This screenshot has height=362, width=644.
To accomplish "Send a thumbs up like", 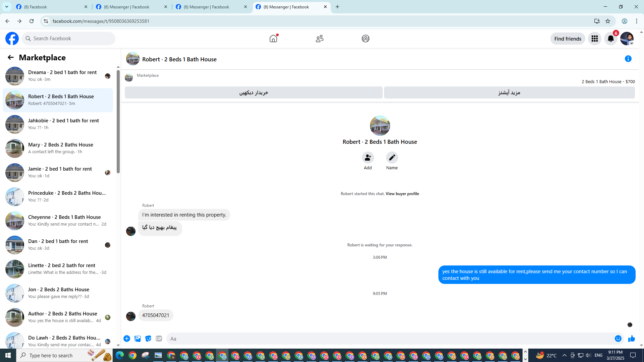I will pyautogui.click(x=632, y=339).
